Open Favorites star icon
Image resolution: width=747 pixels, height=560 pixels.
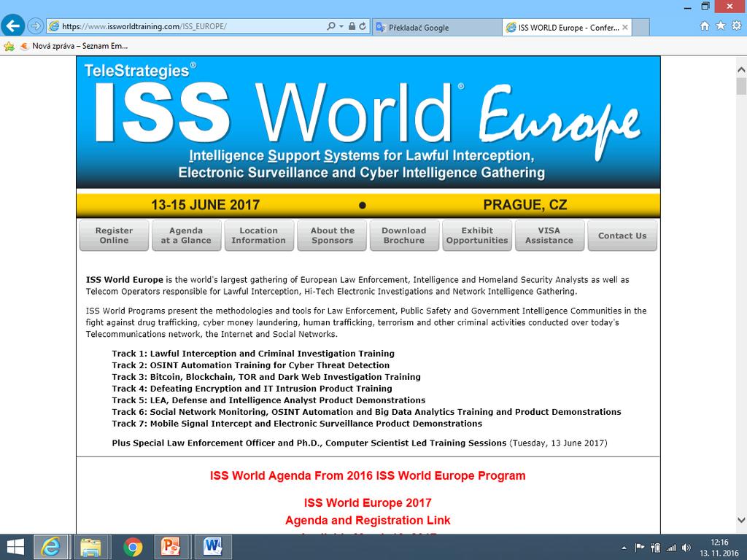click(x=720, y=26)
